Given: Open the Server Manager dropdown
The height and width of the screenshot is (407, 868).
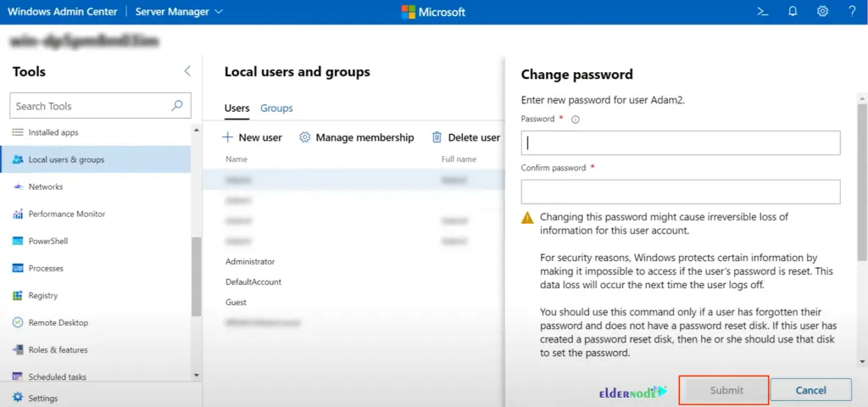Looking at the screenshot, I should (x=180, y=12).
